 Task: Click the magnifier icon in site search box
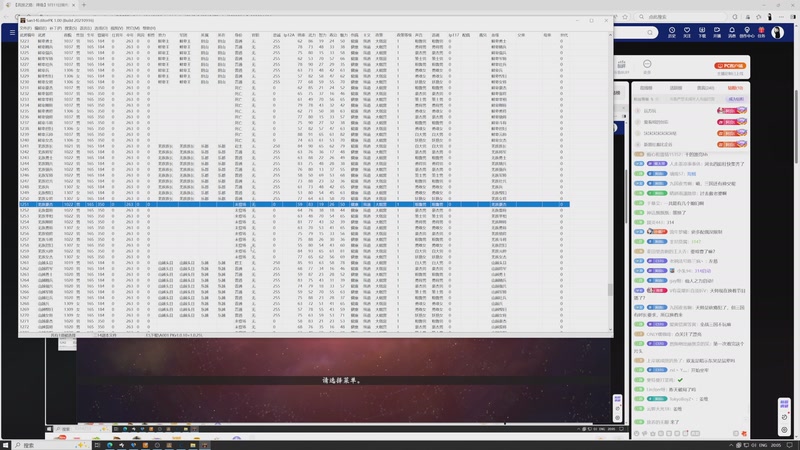(x=649, y=33)
